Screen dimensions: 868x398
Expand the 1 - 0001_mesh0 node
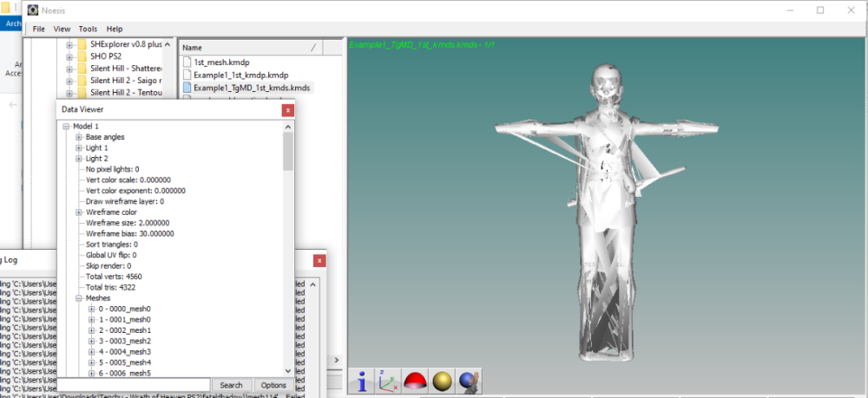(91, 319)
